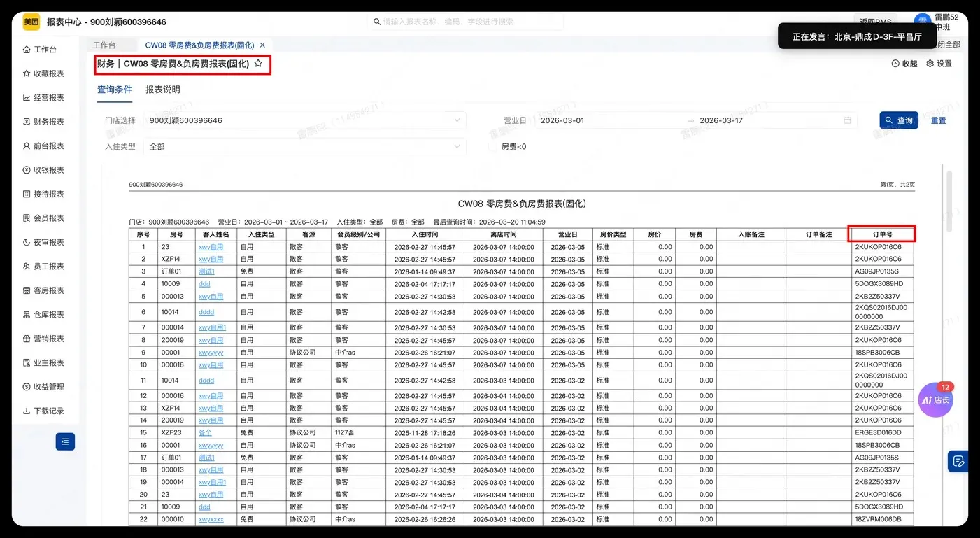Star the CW08 report as favorite
The height and width of the screenshot is (538, 980).
pos(258,63)
